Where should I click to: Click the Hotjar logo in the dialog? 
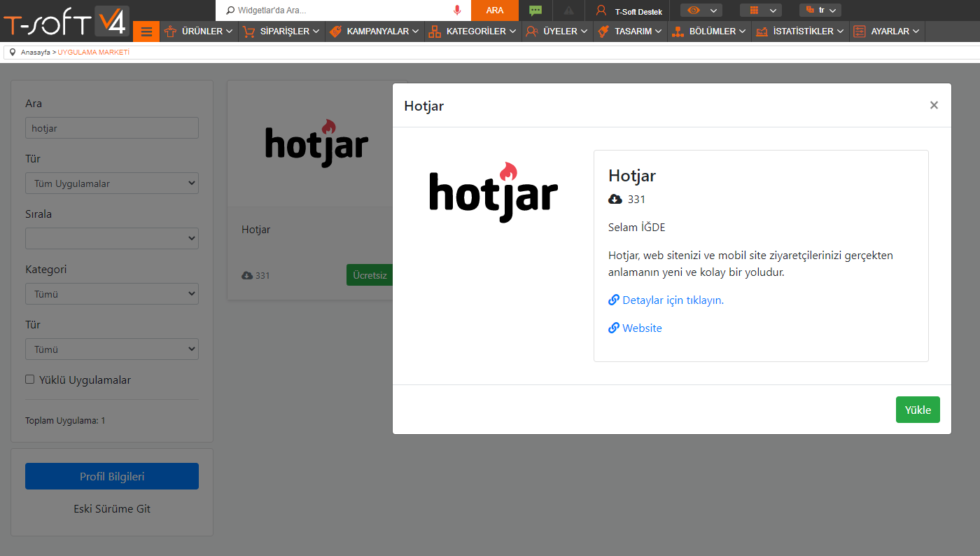pos(493,193)
